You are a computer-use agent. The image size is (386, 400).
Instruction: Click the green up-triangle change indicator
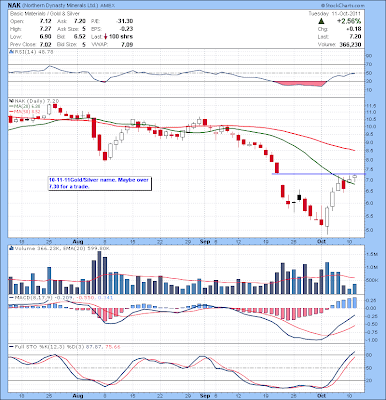click(321, 21)
